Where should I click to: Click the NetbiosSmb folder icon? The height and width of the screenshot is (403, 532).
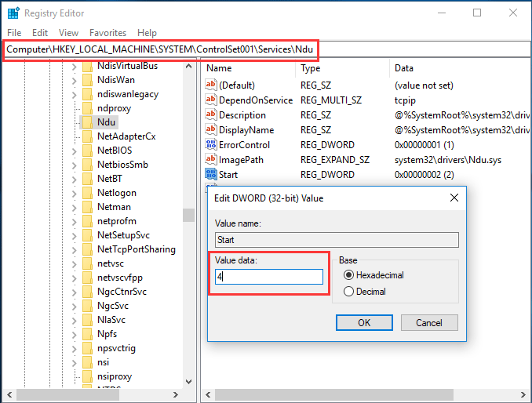click(88, 165)
